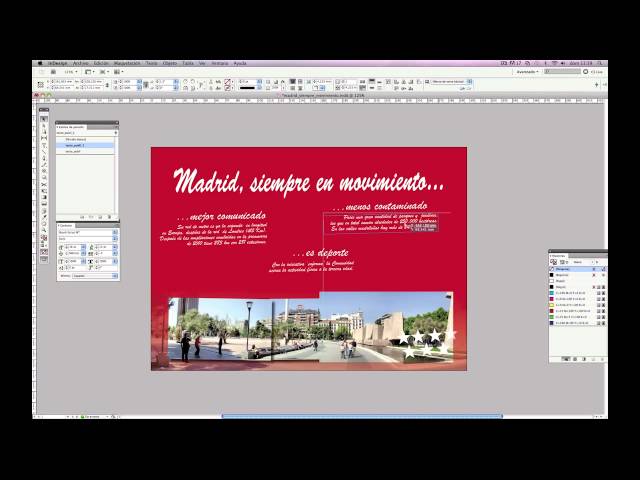Click the Estilos de párrafo panel tab

pos(70,127)
